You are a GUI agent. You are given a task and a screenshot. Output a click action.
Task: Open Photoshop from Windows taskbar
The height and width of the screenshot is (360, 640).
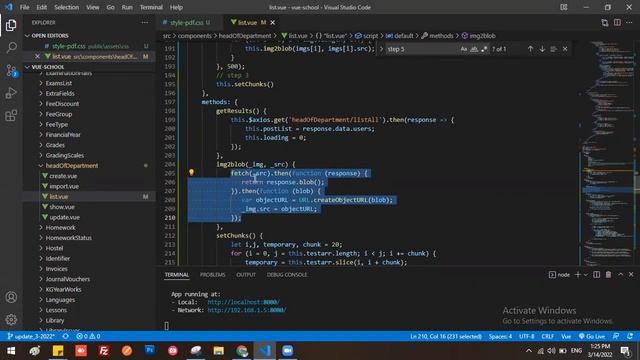pyautogui.click(x=150, y=351)
